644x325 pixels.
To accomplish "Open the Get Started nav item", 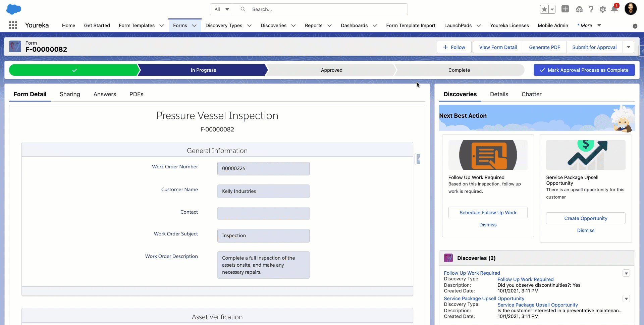I will point(97,25).
